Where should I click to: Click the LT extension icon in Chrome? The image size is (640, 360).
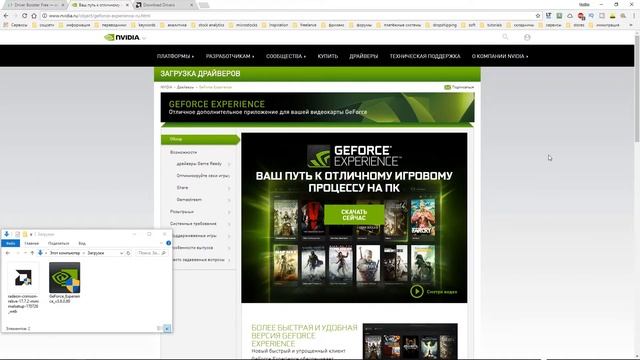[548, 16]
